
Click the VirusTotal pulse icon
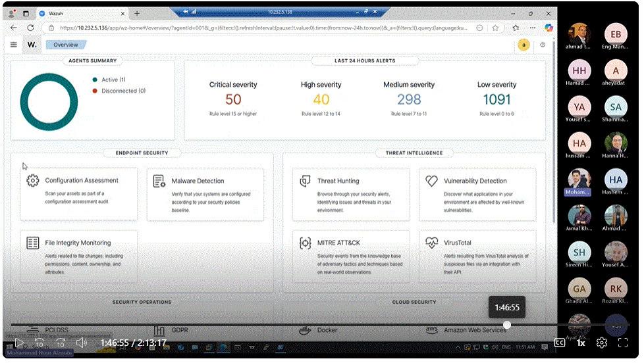point(431,243)
